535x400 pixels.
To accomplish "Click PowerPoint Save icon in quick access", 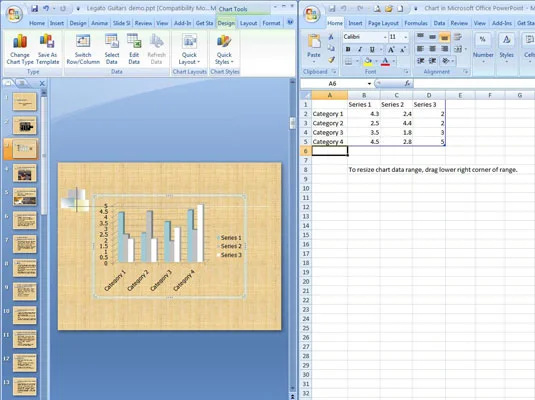I will 34,9.
